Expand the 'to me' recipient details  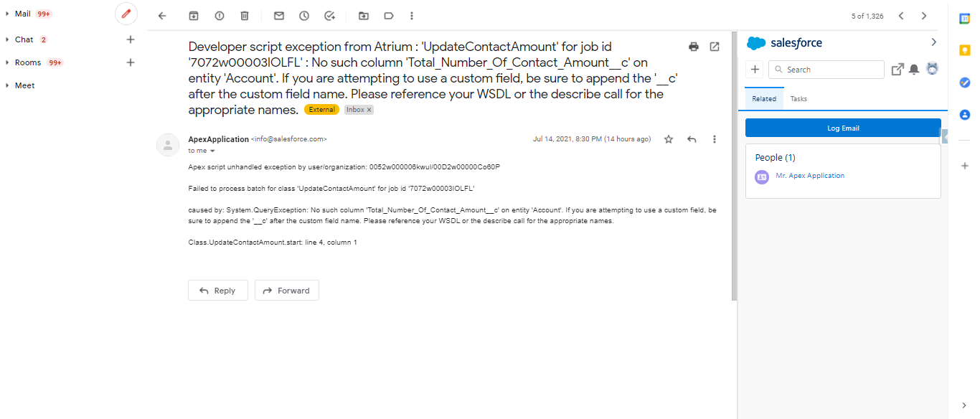coord(202,151)
